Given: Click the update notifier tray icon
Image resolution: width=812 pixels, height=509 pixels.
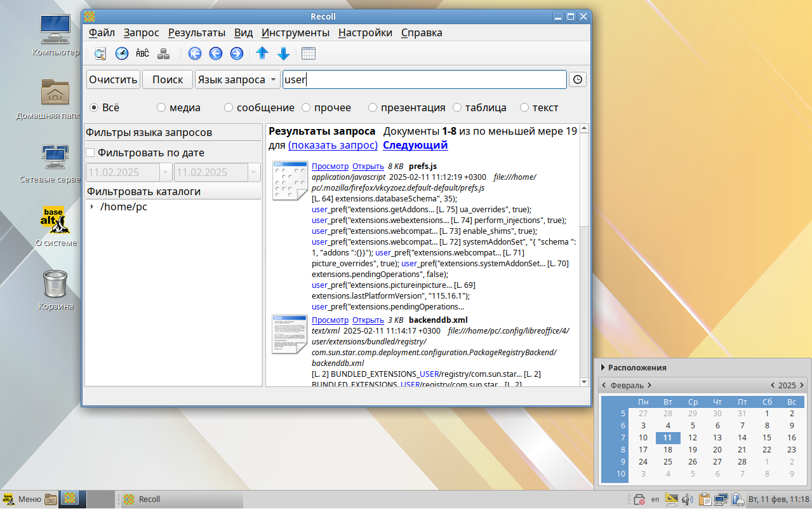Looking at the screenshot, I should (x=639, y=499).
